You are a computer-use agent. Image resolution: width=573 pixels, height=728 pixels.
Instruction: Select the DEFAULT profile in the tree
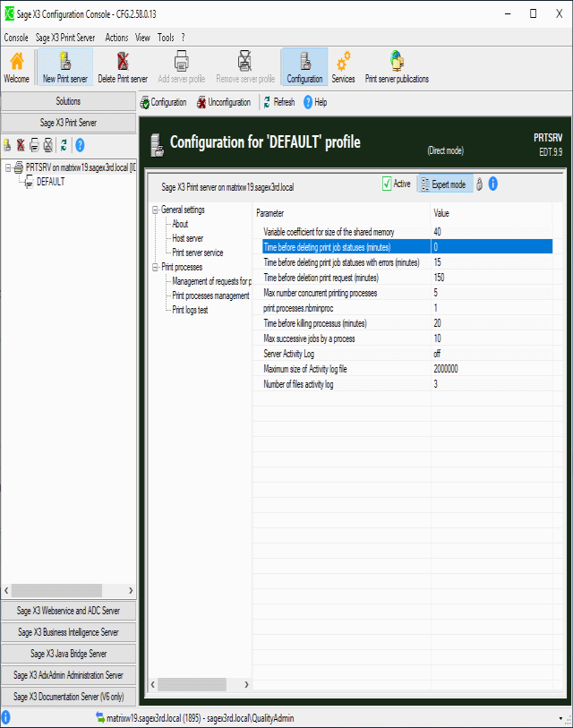pos(51,182)
